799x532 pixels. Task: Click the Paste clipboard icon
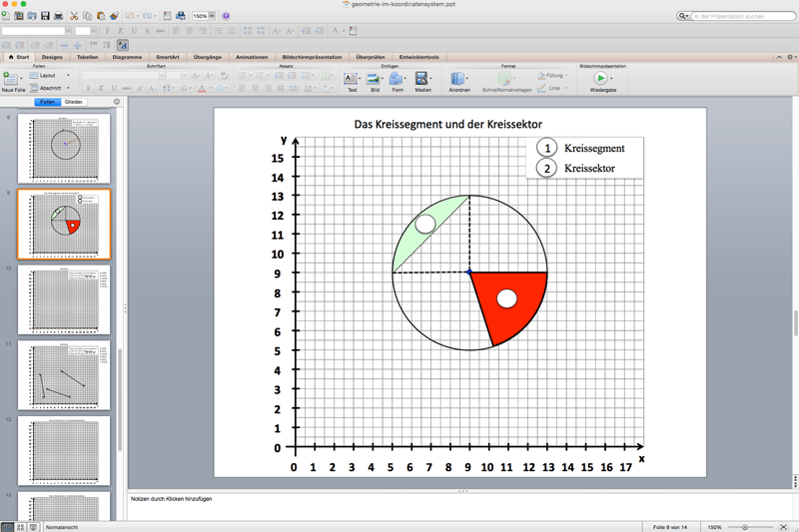click(x=101, y=16)
